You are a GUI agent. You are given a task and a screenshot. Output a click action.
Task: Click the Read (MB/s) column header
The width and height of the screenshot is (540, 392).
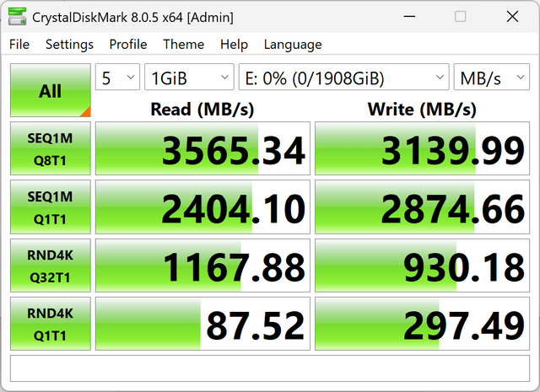(x=202, y=110)
